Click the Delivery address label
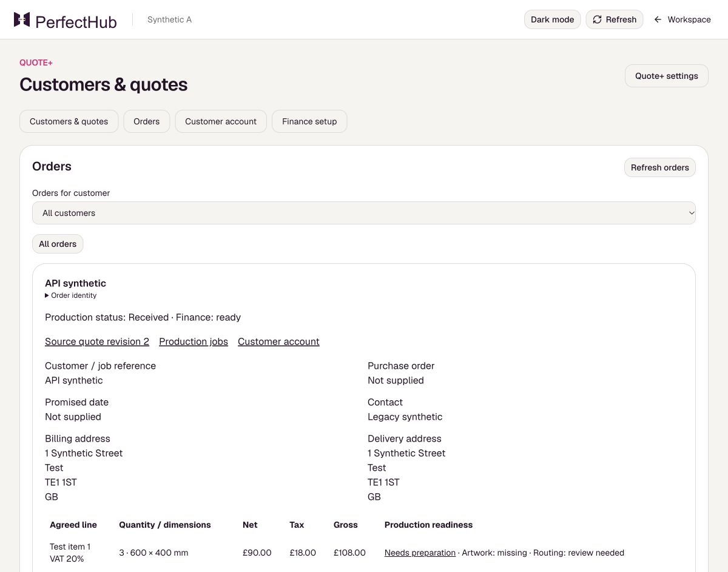The height and width of the screenshot is (572, 728). click(405, 439)
